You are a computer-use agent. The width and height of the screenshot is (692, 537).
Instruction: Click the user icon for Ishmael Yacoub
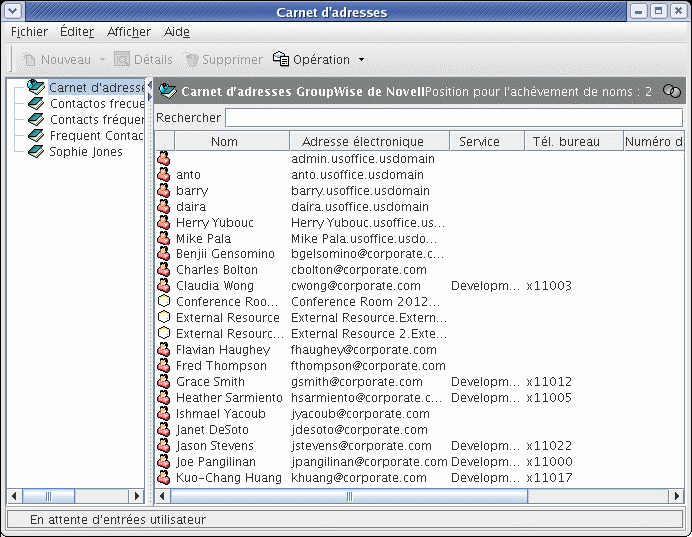click(x=164, y=413)
